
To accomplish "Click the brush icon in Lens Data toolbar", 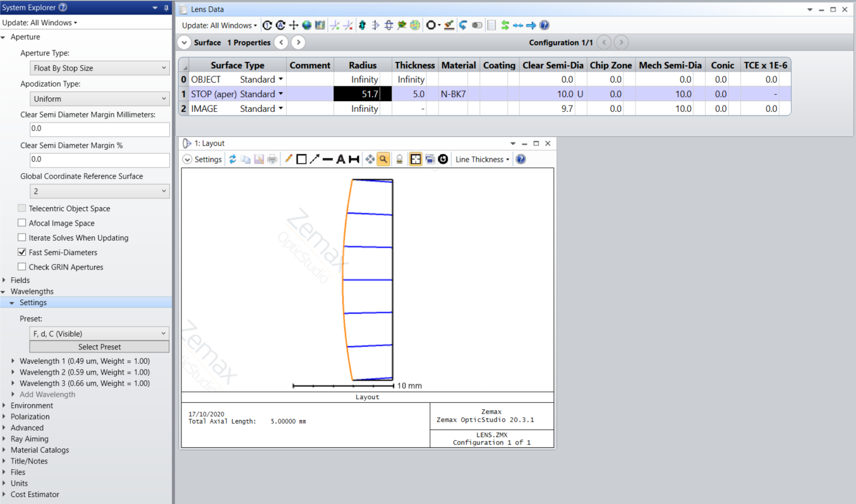I will 449,25.
